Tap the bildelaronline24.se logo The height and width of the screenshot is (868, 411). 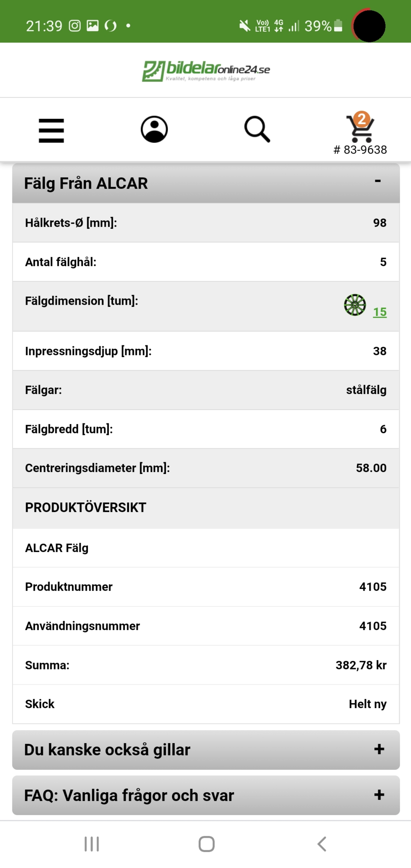pyautogui.click(x=206, y=71)
